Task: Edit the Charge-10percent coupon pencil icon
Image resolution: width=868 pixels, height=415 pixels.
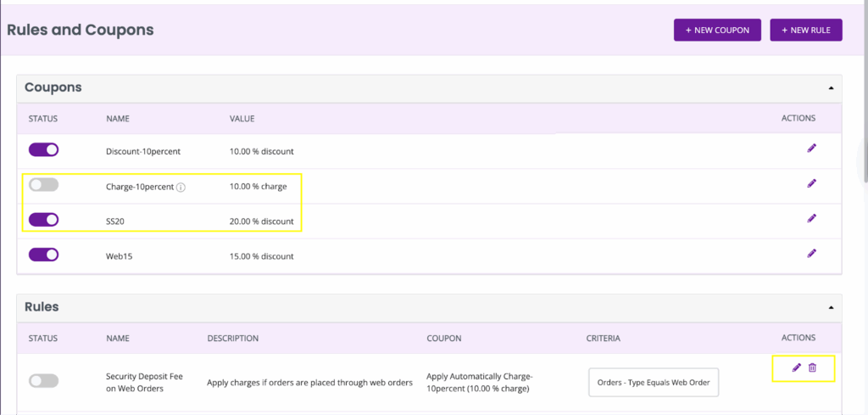Action: (x=811, y=183)
